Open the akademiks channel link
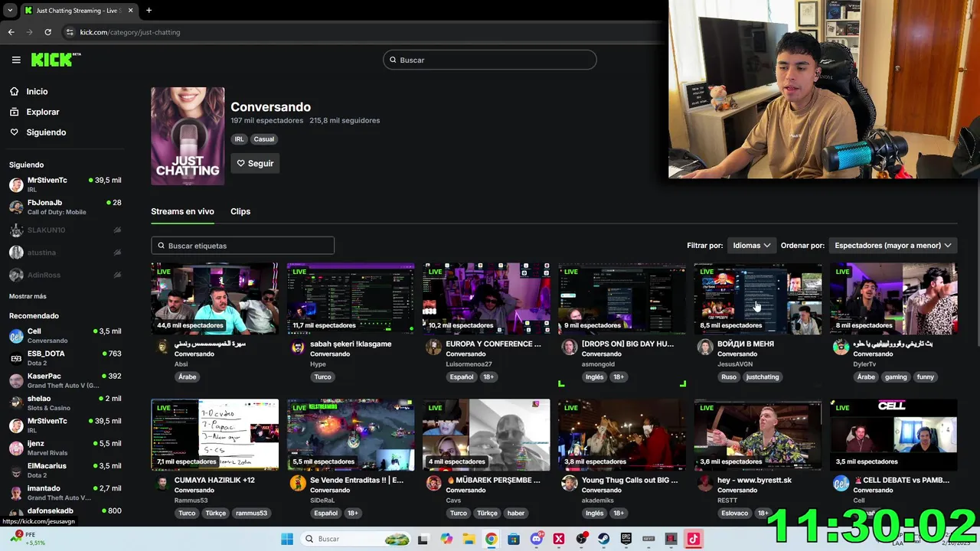Image resolution: width=980 pixels, height=551 pixels. click(598, 500)
